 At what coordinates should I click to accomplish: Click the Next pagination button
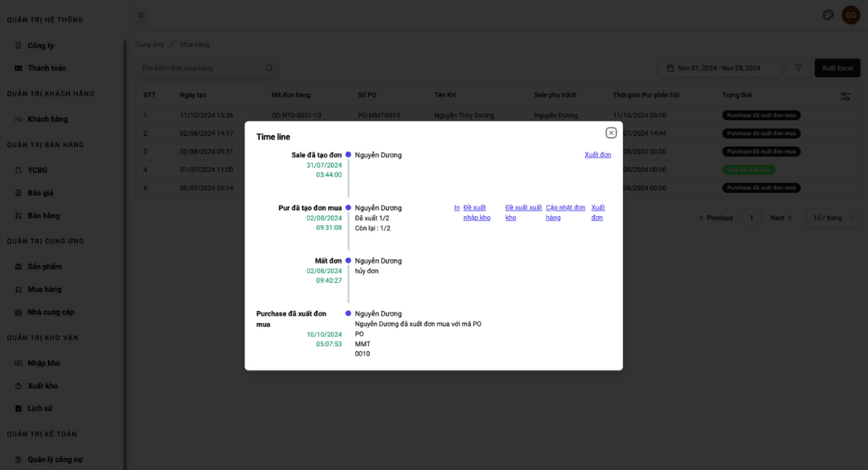(781, 218)
